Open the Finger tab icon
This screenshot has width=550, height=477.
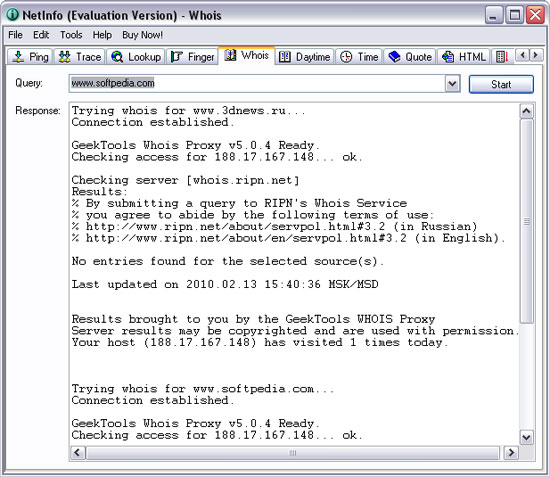tap(177, 56)
